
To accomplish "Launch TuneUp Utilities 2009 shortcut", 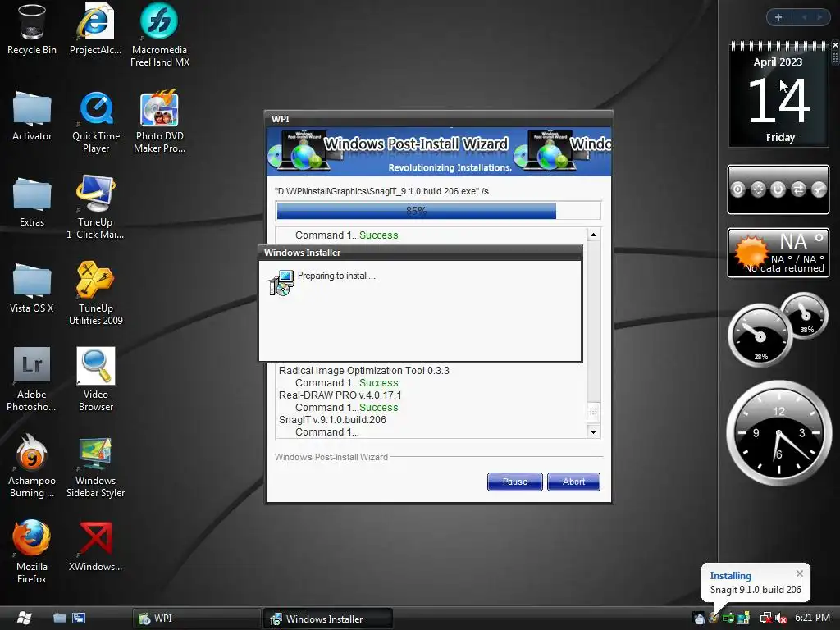I will (x=95, y=294).
